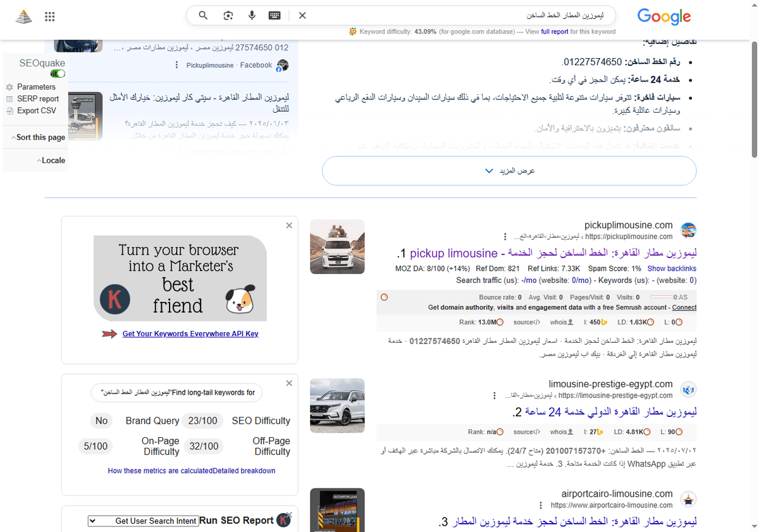
Task: Open search by image (Google Lens)
Action: point(227,15)
